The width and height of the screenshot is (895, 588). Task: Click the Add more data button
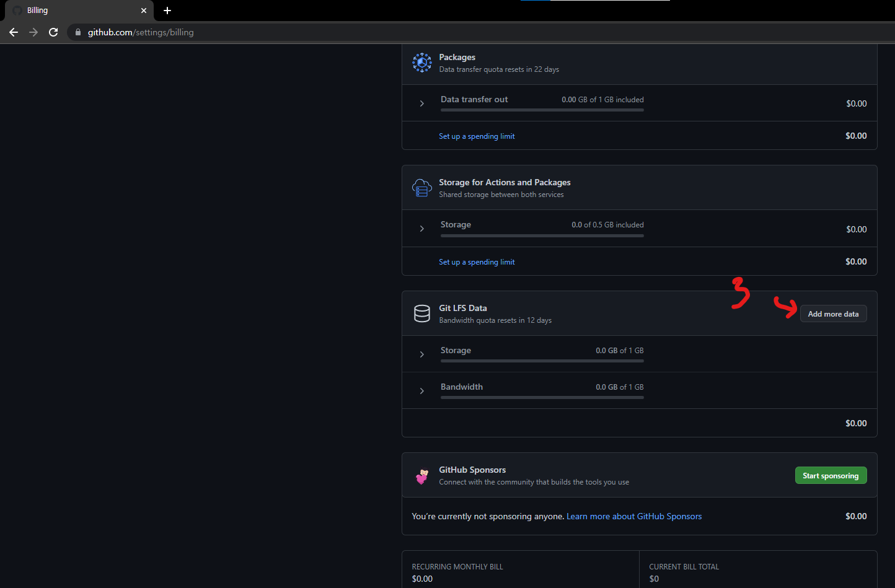point(833,314)
